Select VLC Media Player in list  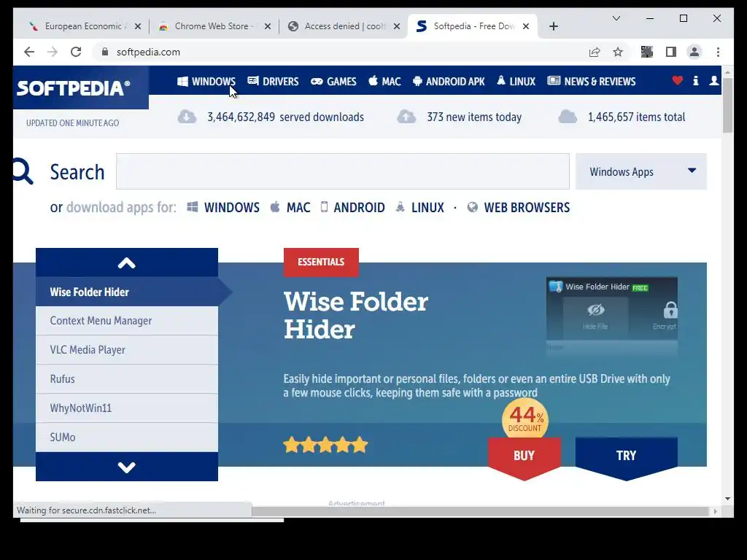[127, 350]
